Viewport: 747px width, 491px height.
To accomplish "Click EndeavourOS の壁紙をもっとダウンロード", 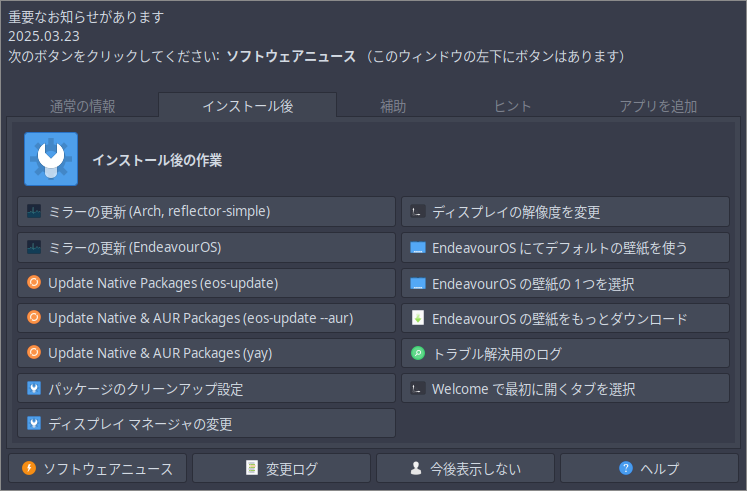I will tap(565, 318).
